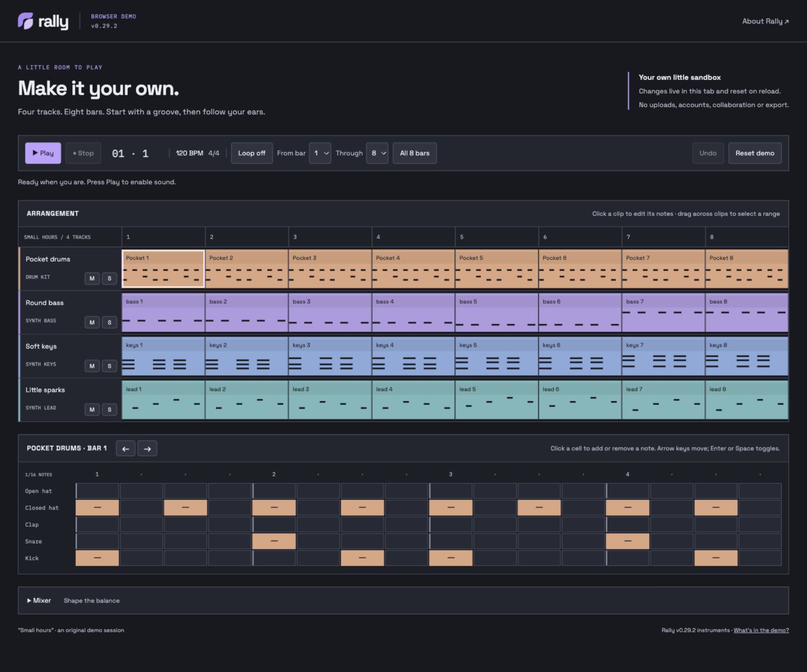Image resolution: width=807 pixels, height=672 pixels.
Task: Open the bass 3 clip
Action: (x=330, y=312)
